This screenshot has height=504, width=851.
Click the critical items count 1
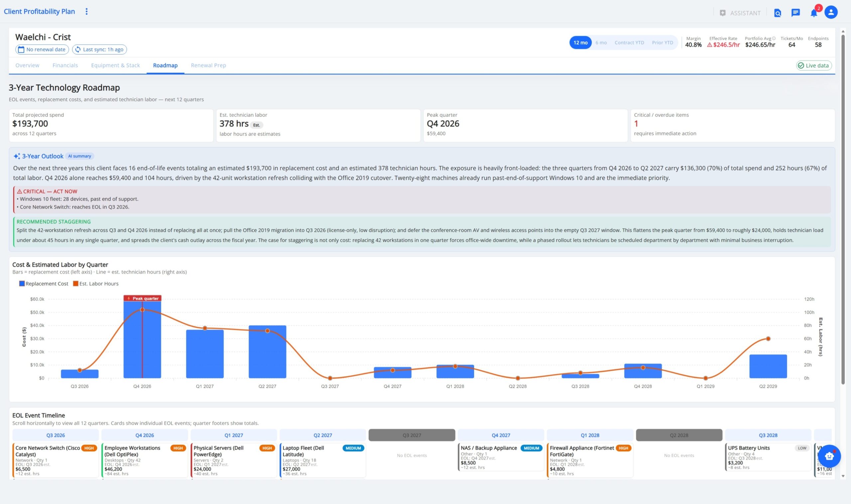click(x=636, y=124)
